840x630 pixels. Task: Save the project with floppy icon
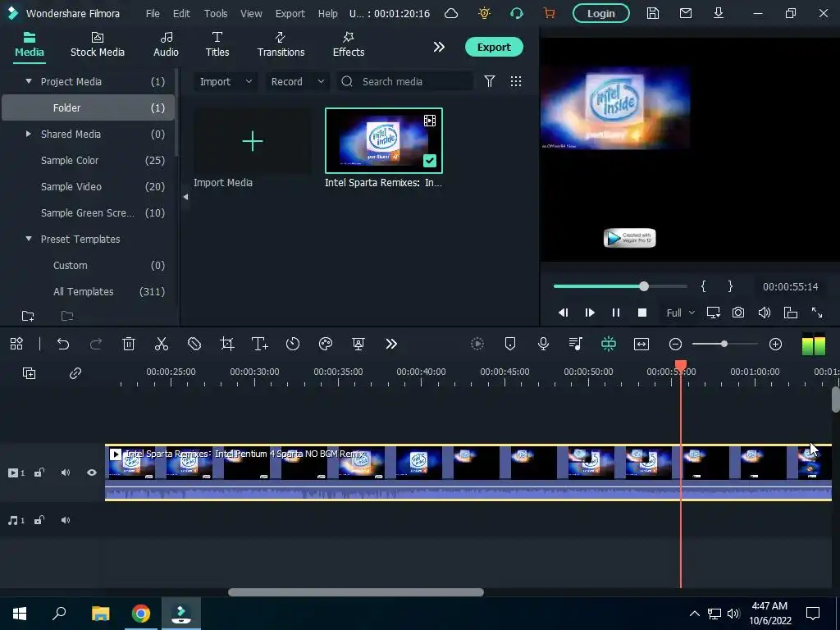pyautogui.click(x=652, y=13)
